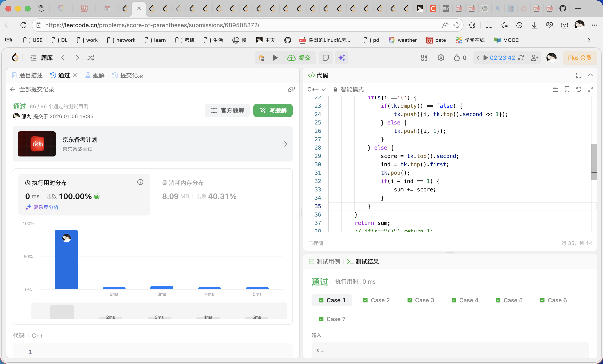This screenshot has width=603, height=364.
Task: Click the bookmark icon in code editor
Action: tap(567, 89)
